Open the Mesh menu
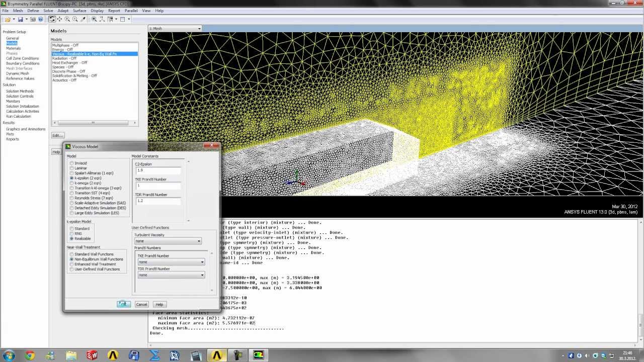644x362 pixels. 18,11
